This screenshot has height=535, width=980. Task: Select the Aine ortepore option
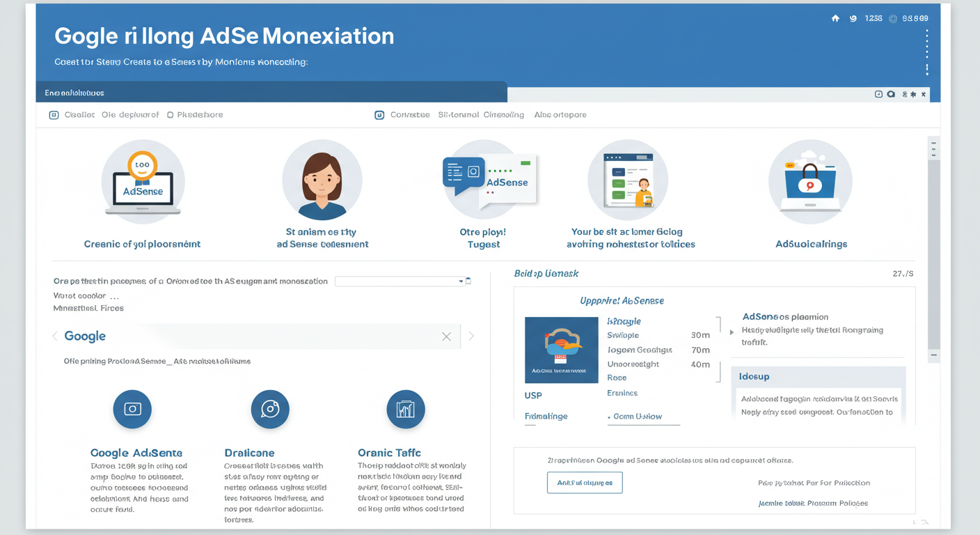click(560, 115)
